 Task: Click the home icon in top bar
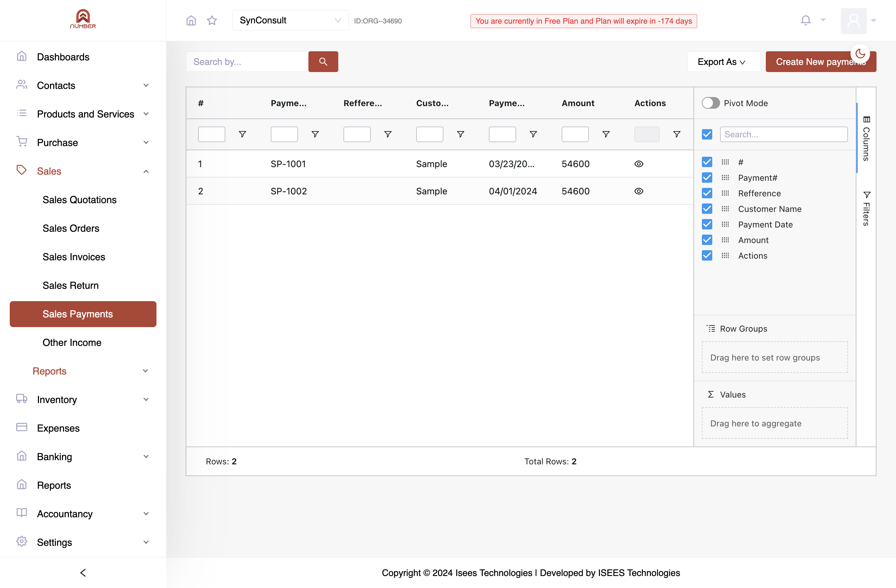tap(191, 20)
